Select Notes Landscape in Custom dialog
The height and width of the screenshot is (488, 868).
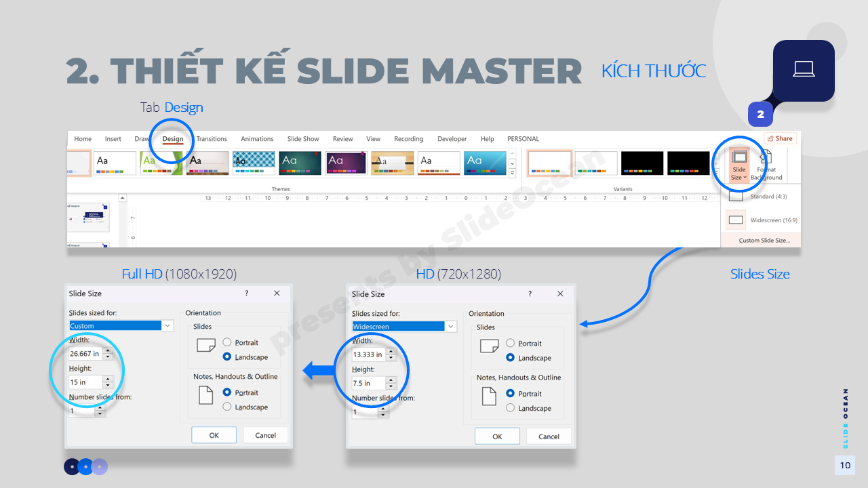pyautogui.click(x=245, y=407)
